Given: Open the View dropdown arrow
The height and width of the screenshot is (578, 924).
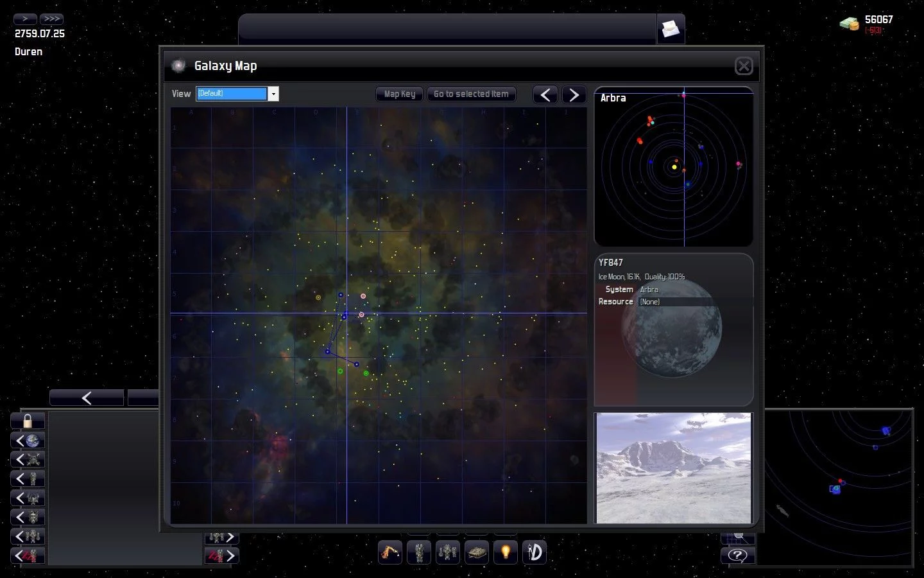Looking at the screenshot, I should point(273,94).
